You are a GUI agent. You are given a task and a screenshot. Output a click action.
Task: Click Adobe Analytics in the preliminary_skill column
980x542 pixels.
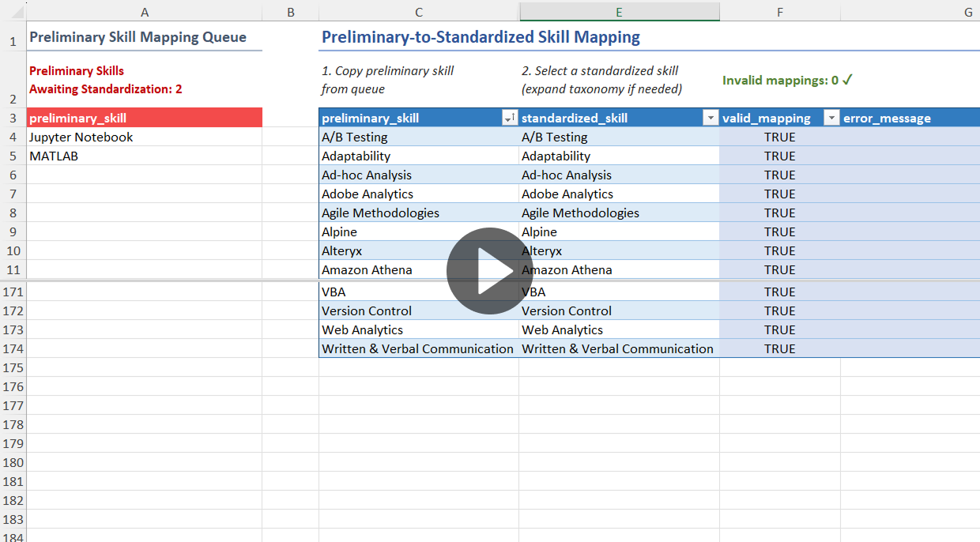419,194
